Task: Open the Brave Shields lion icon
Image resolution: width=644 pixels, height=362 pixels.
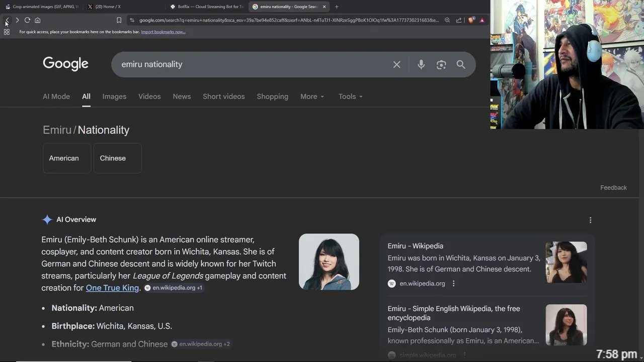Action: click(x=471, y=20)
